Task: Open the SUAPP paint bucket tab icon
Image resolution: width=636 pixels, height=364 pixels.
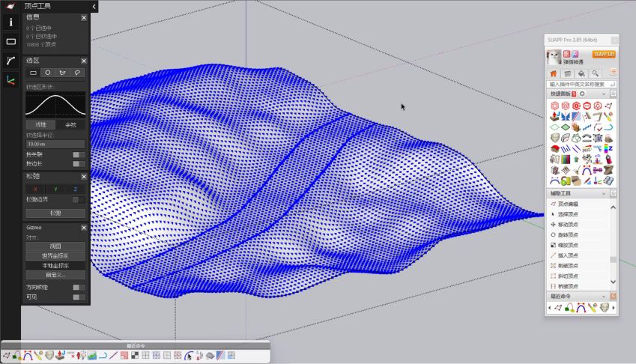Action: [581, 73]
